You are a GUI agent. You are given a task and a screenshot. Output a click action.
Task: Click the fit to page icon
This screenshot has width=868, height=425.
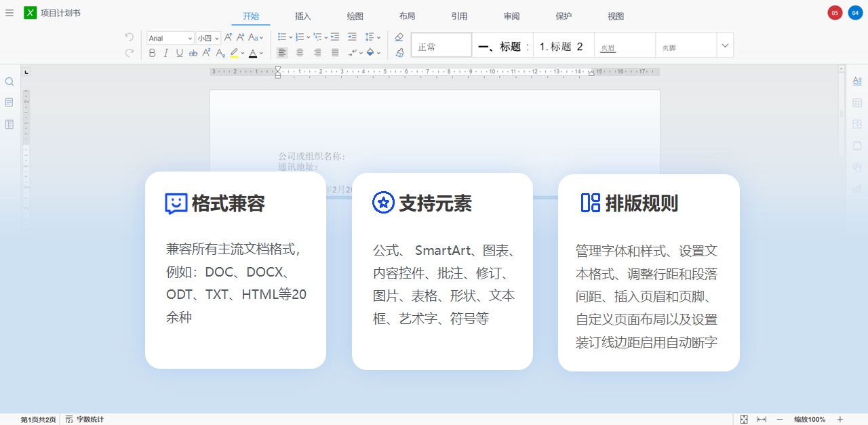coord(744,420)
